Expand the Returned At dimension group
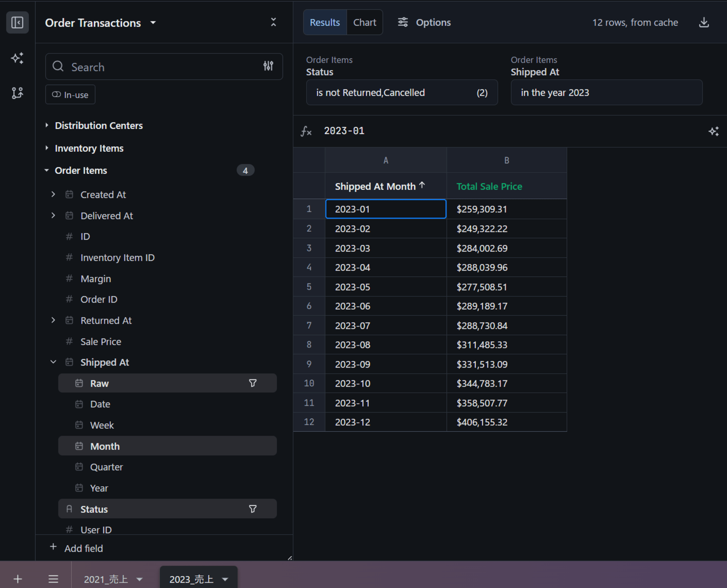This screenshot has height=588, width=727. pyautogui.click(x=53, y=320)
